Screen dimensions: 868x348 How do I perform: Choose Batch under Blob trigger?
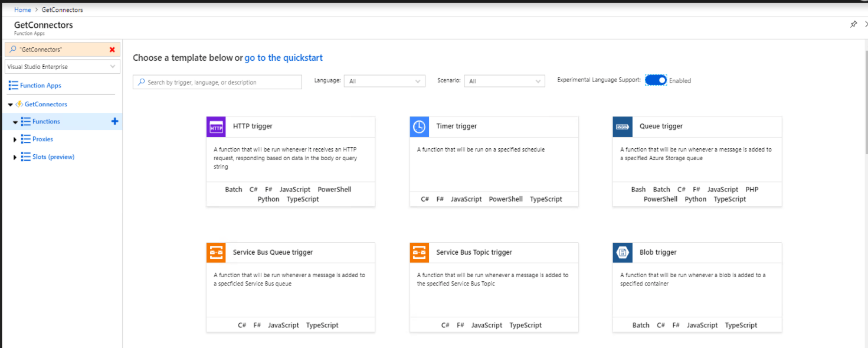[x=641, y=326]
